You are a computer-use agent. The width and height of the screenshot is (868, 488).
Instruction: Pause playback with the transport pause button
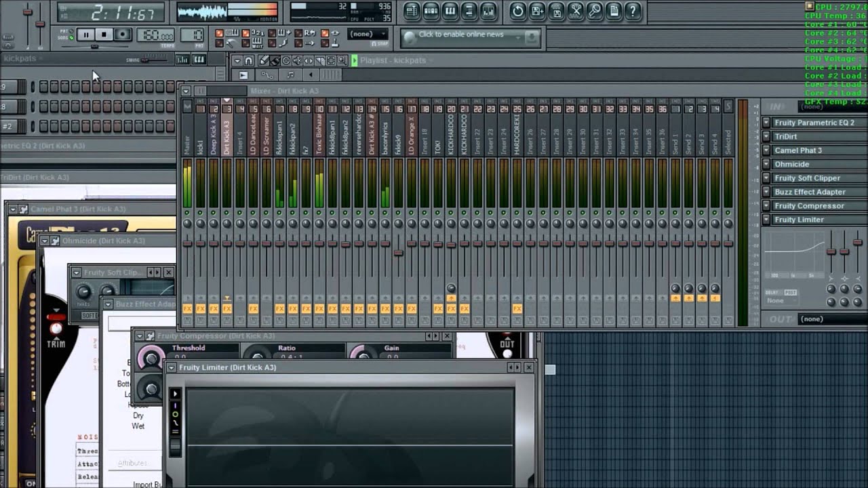(86, 35)
